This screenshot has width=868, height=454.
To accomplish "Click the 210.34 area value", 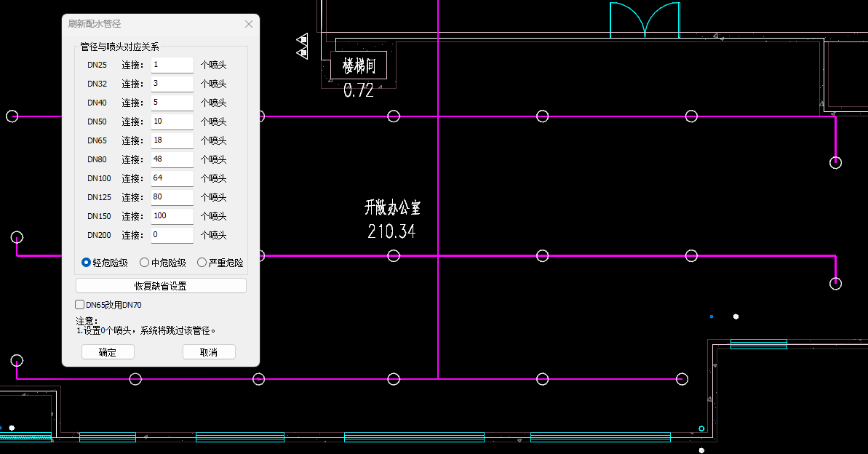I will [x=391, y=231].
